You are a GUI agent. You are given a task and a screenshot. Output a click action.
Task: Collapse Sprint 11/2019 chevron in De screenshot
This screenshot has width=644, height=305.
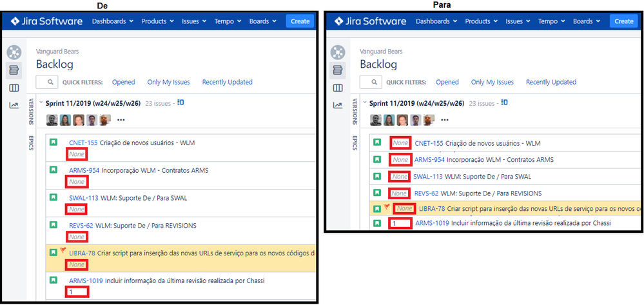pos(41,103)
